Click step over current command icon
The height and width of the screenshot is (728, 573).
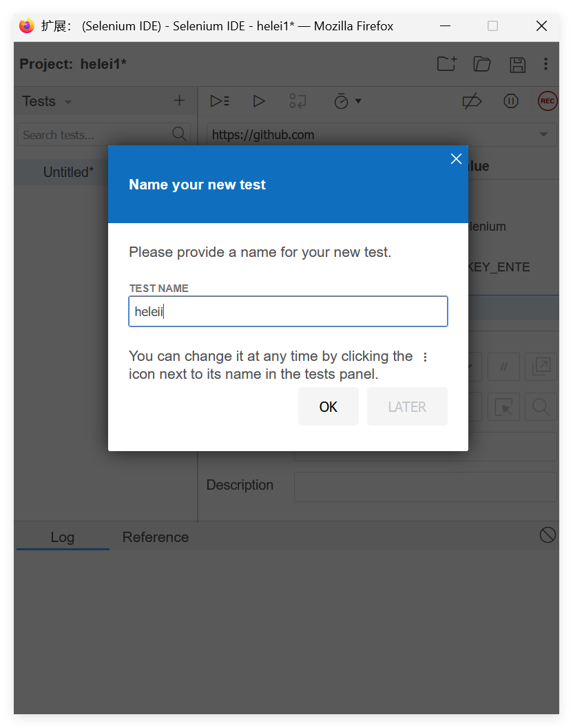point(298,101)
